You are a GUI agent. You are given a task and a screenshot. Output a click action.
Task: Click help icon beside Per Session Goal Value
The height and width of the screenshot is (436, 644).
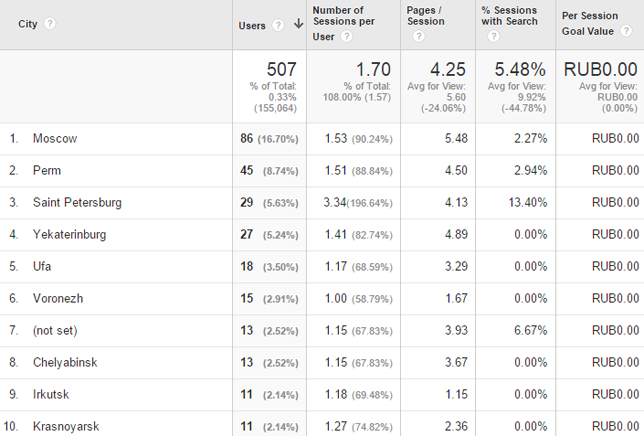coord(626,31)
